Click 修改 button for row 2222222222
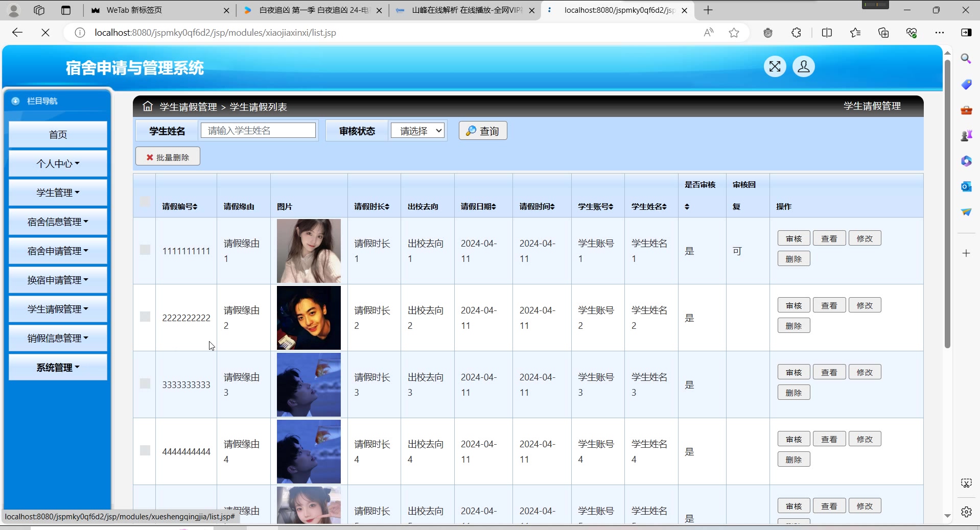Viewport: 980px width, 530px height. click(x=865, y=305)
